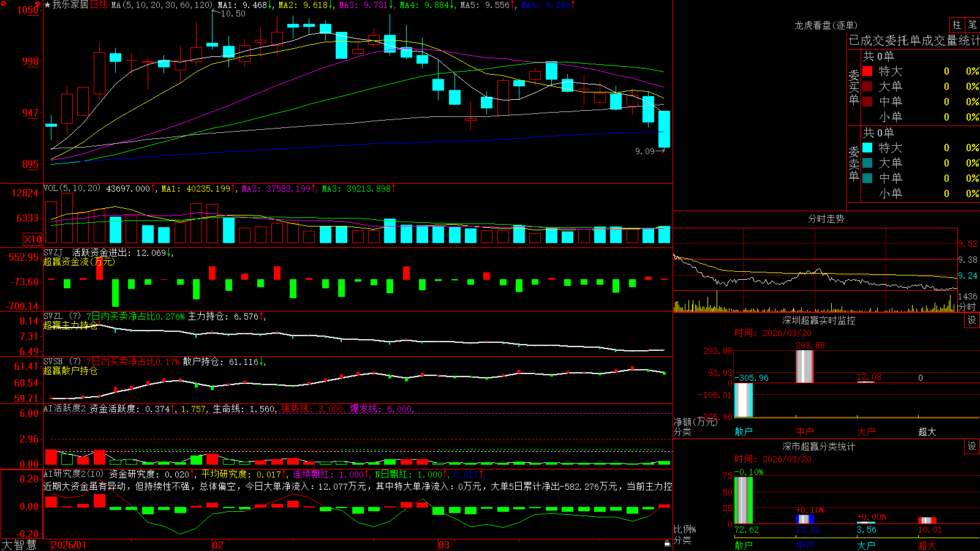Click the 超赢散户持仓 label
980x551 pixels.
[x=70, y=370]
